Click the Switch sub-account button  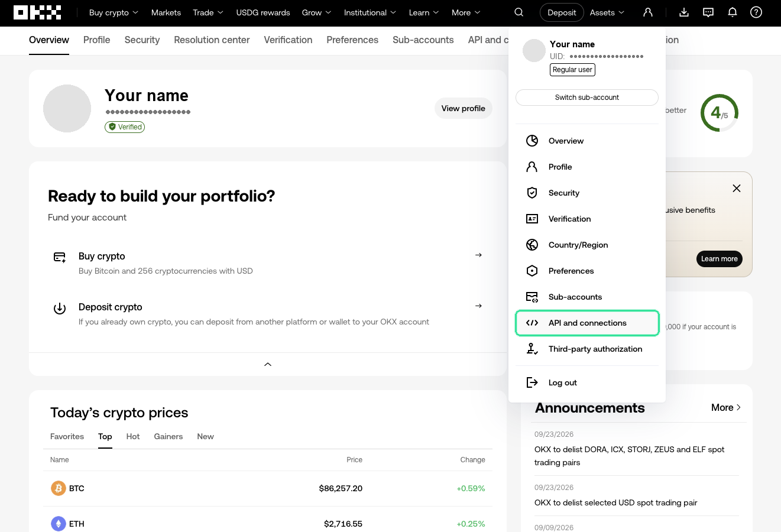click(587, 98)
